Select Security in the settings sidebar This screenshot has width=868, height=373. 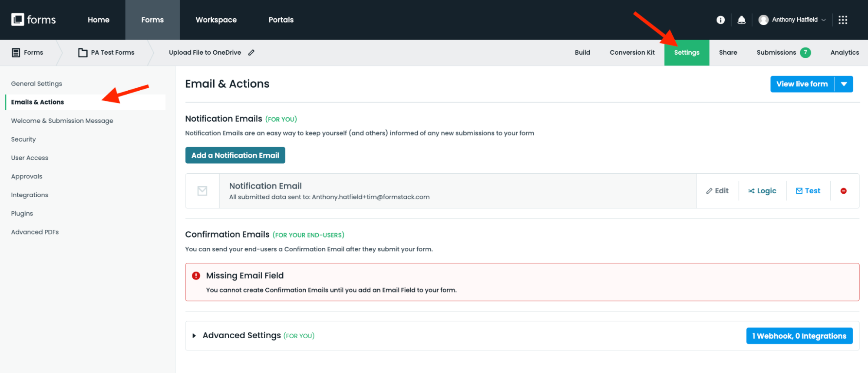point(23,139)
